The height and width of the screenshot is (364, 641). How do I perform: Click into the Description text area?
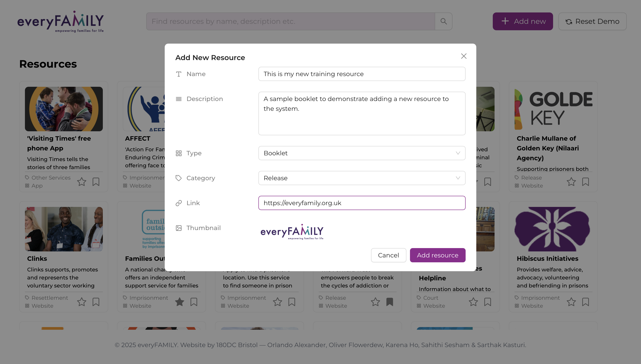(x=362, y=113)
